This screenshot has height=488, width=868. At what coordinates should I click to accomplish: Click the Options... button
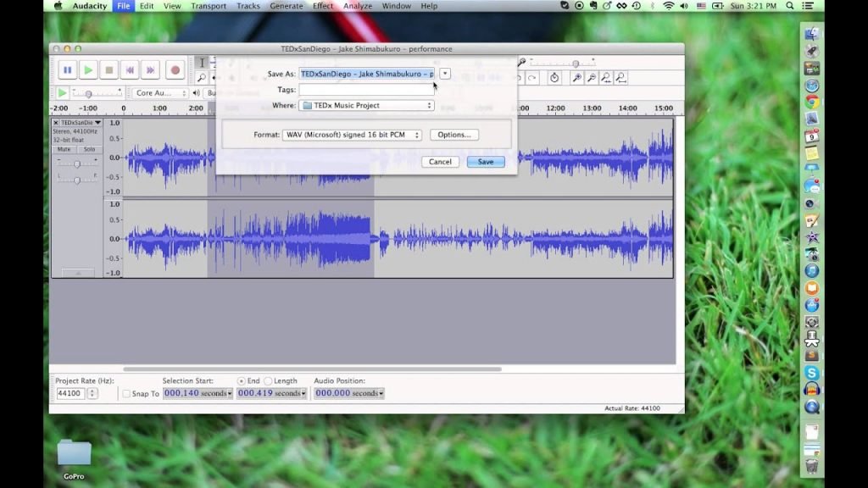(454, 135)
